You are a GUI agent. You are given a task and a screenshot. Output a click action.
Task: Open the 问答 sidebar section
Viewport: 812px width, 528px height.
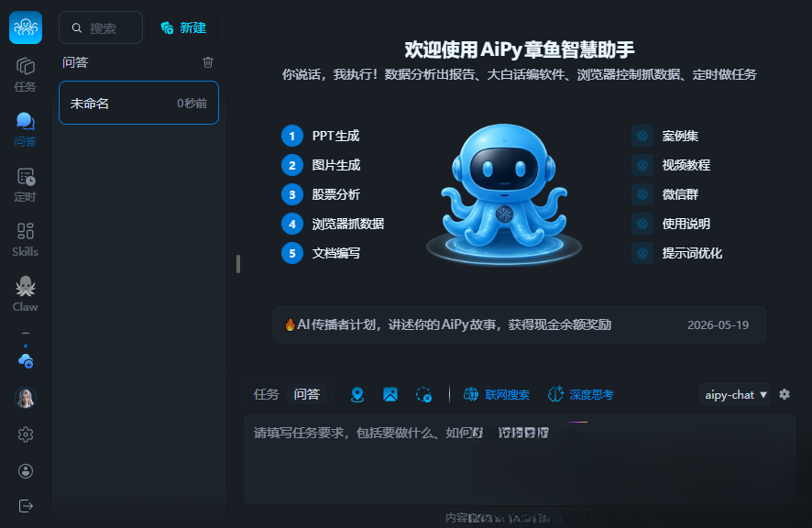pos(26,129)
